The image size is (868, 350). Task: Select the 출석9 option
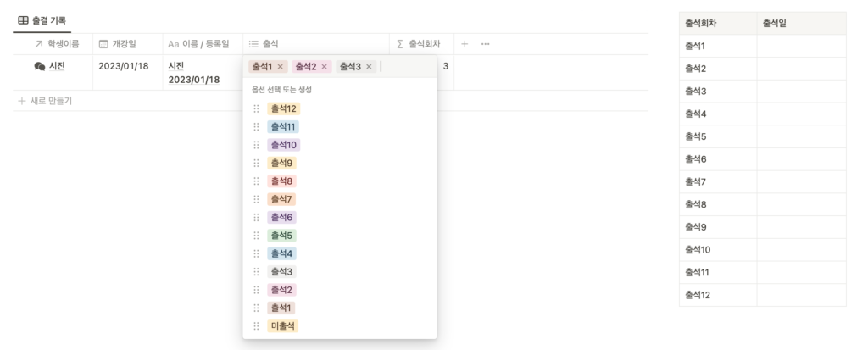(x=281, y=163)
